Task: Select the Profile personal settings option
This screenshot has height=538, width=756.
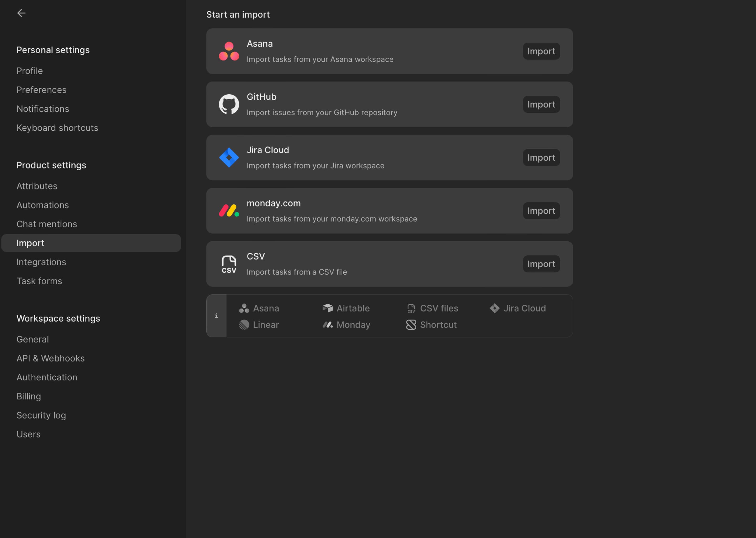Action: click(x=30, y=70)
